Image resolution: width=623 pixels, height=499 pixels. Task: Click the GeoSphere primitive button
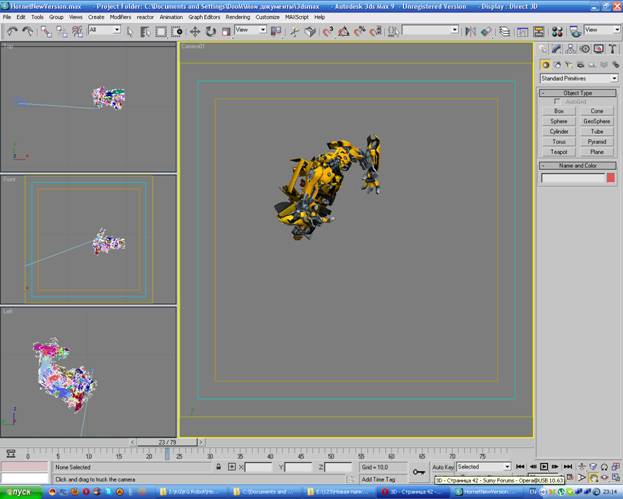point(597,121)
